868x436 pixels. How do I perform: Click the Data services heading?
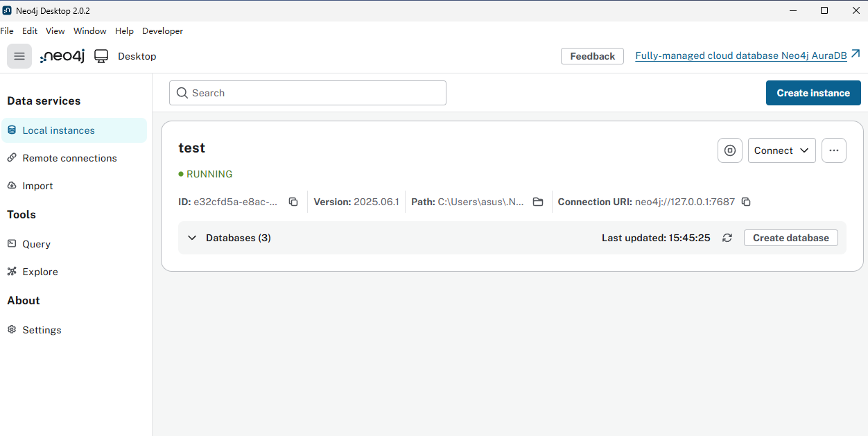click(44, 101)
